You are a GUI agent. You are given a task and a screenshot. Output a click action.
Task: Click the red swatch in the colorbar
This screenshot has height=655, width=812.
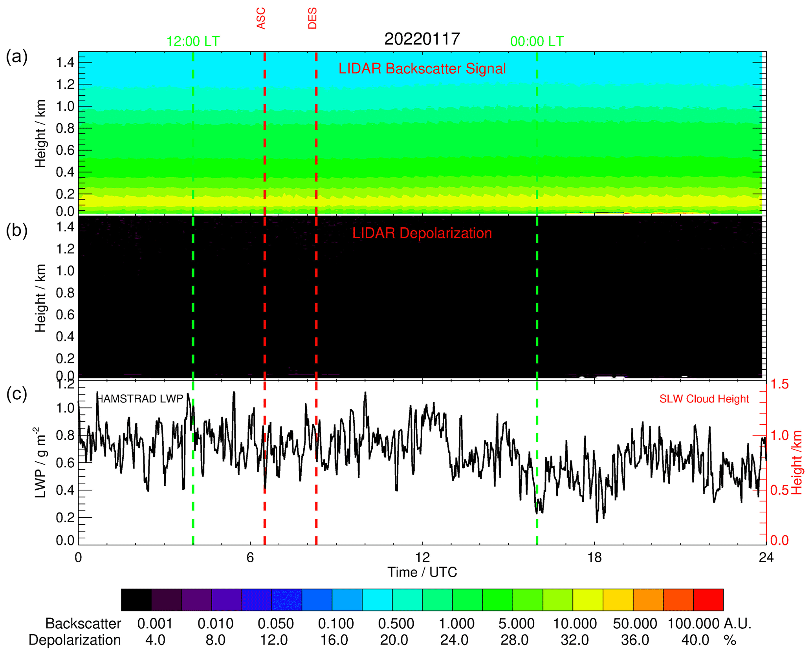click(708, 600)
